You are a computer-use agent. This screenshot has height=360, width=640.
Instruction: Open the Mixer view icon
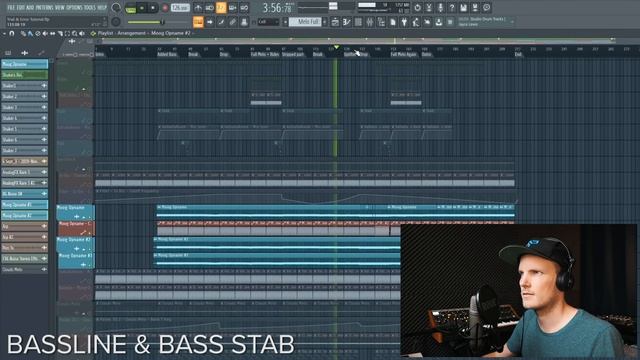369,22
